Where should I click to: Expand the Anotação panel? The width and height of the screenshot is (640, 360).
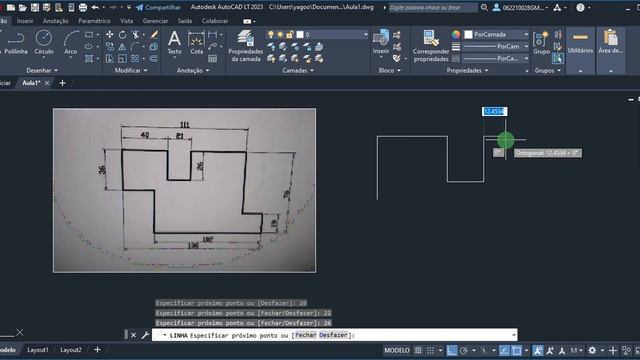pyautogui.click(x=193, y=70)
